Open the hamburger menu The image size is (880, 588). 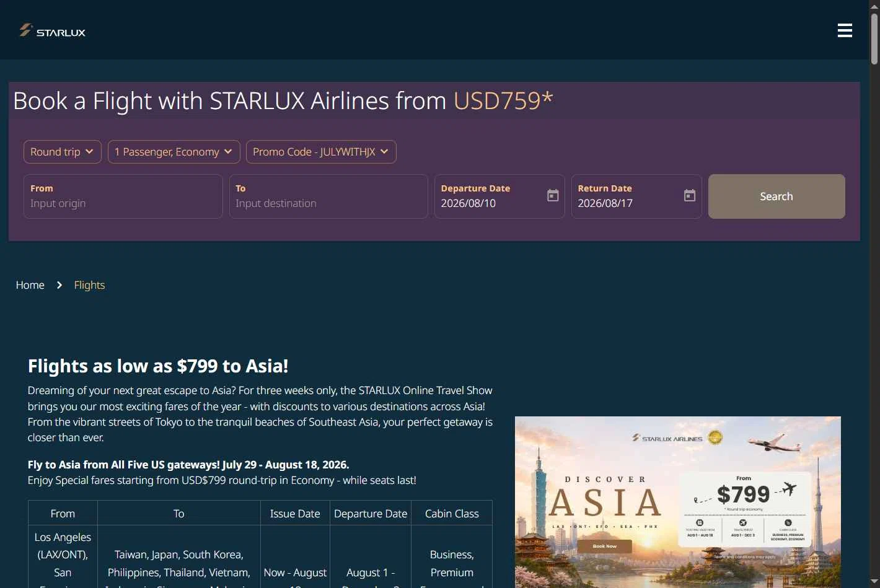point(845,30)
